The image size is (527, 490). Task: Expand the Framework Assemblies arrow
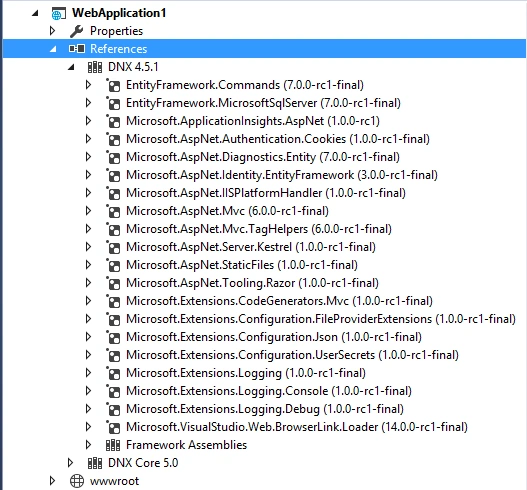click(88, 445)
